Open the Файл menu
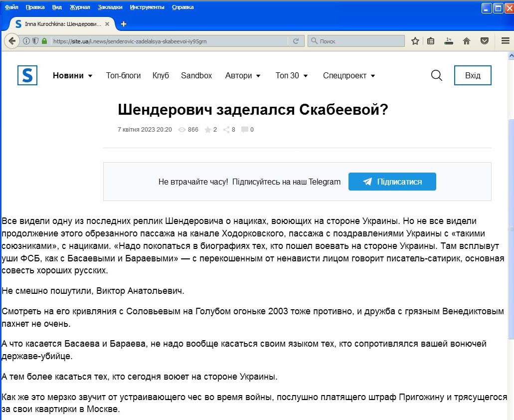 pyautogui.click(x=11, y=7)
